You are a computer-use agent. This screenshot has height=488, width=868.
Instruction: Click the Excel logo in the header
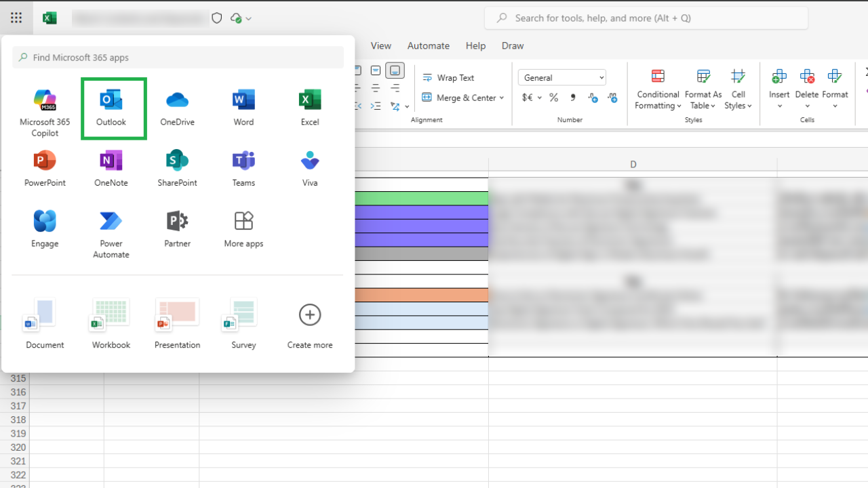pos(50,18)
